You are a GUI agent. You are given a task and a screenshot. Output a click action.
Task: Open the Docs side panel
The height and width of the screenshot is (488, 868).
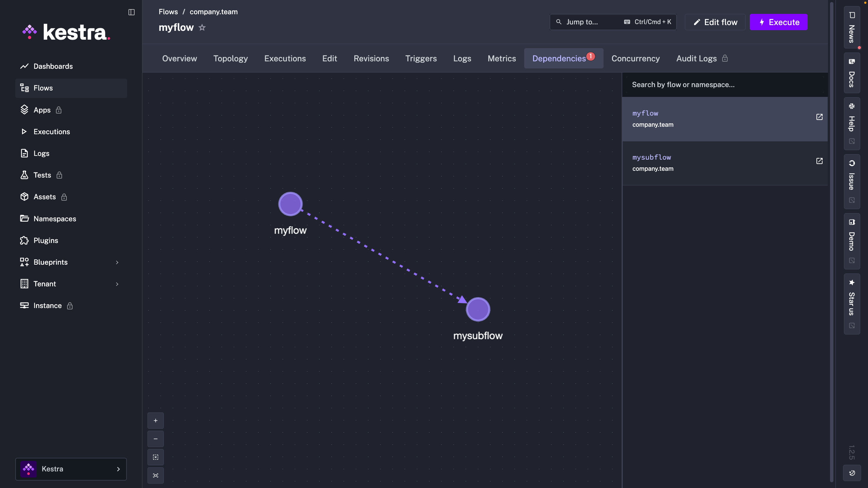click(x=852, y=73)
